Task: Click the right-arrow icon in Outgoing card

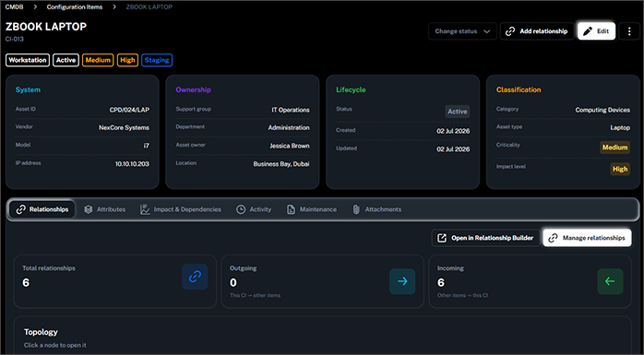Action: 402,281
